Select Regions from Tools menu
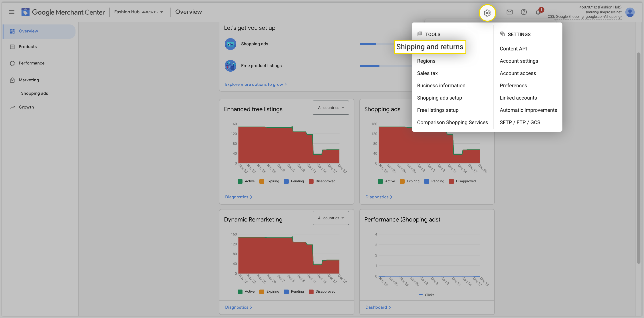This screenshot has width=644, height=318. coord(426,61)
